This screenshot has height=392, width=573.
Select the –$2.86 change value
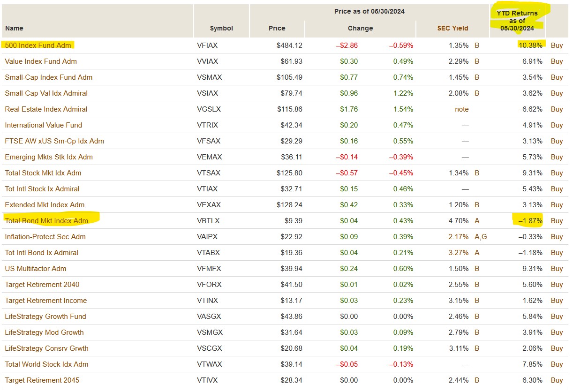click(x=347, y=45)
